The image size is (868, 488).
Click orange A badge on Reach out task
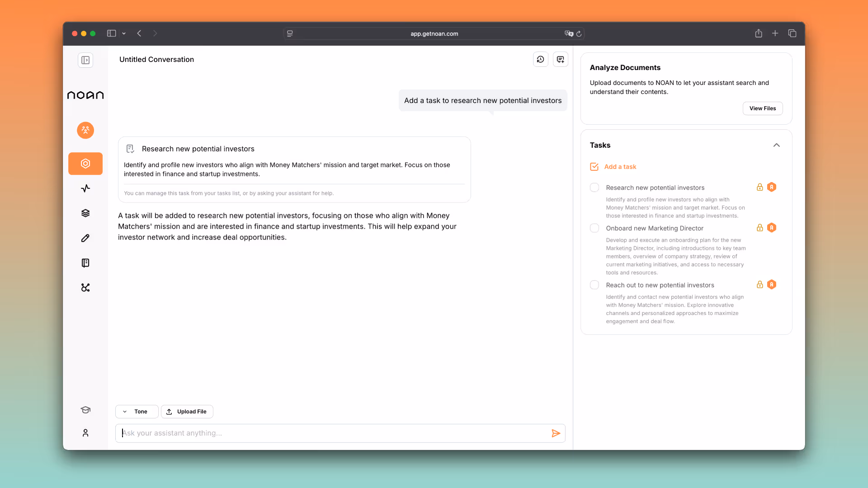click(772, 285)
